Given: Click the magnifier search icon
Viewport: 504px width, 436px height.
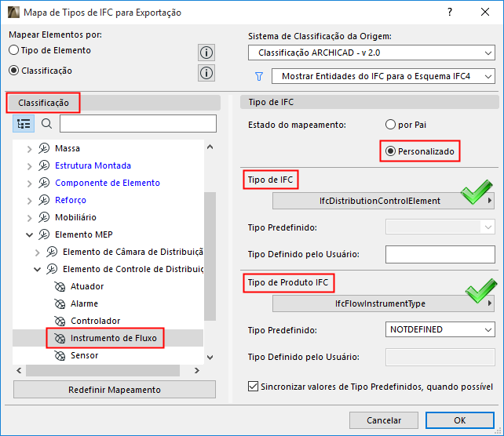Looking at the screenshot, I should tap(46, 124).
